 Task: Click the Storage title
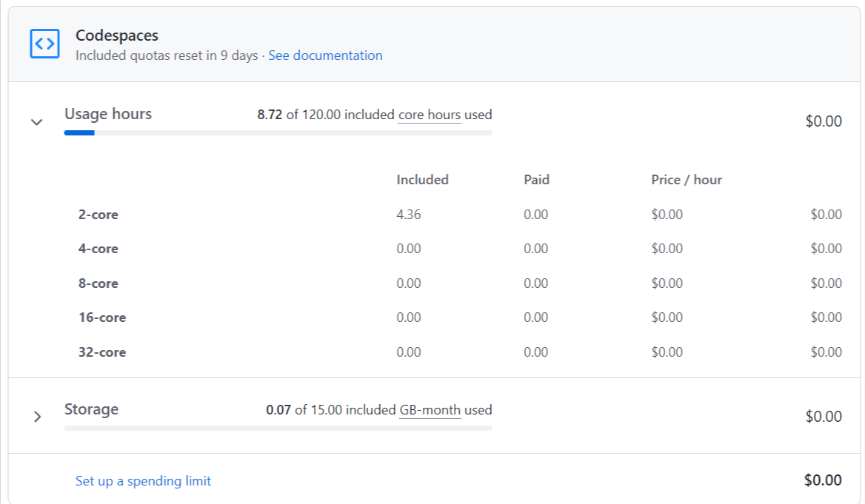(92, 409)
